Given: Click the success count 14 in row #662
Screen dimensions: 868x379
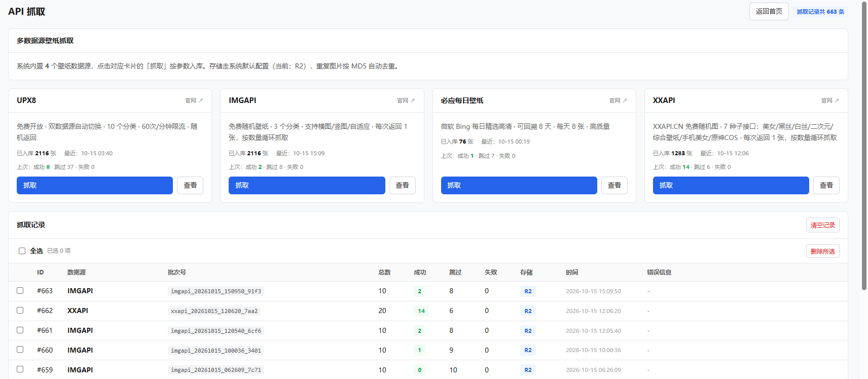Looking at the screenshot, I should click(421, 311).
